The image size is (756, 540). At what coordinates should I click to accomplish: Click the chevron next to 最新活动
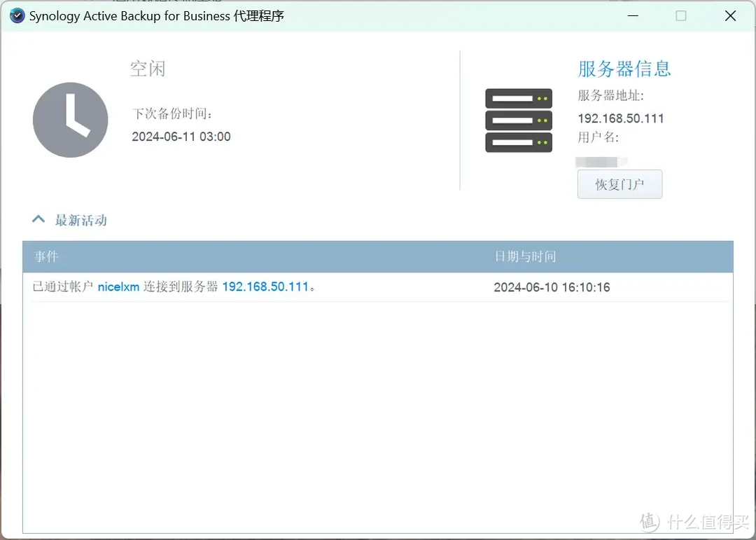pyautogui.click(x=38, y=219)
